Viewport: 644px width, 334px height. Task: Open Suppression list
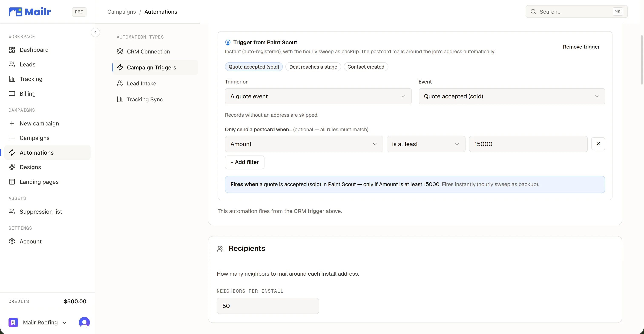pyautogui.click(x=47, y=212)
